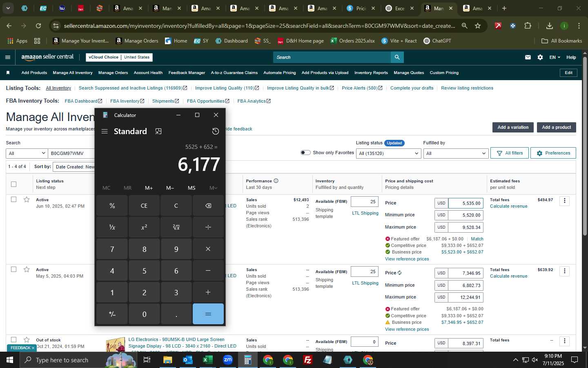
Task: Open Chrome extensions puzzle icon
Action: coord(528,26)
